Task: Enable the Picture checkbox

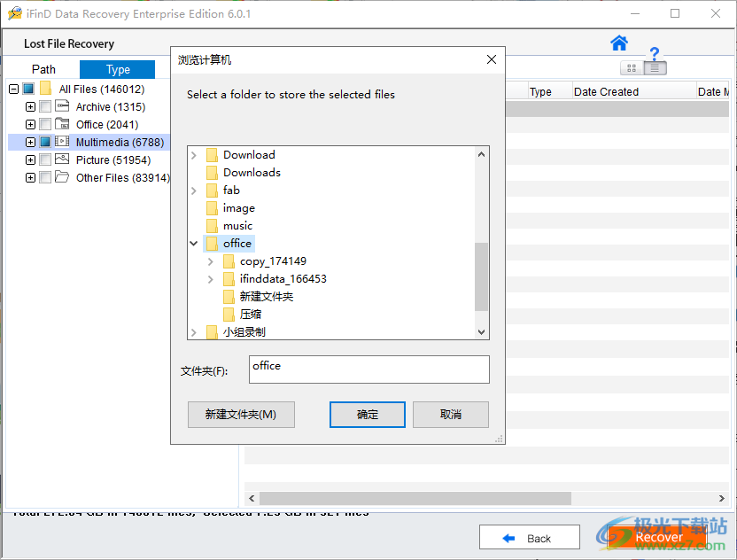Action: pyautogui.click(x=44, y=159)
